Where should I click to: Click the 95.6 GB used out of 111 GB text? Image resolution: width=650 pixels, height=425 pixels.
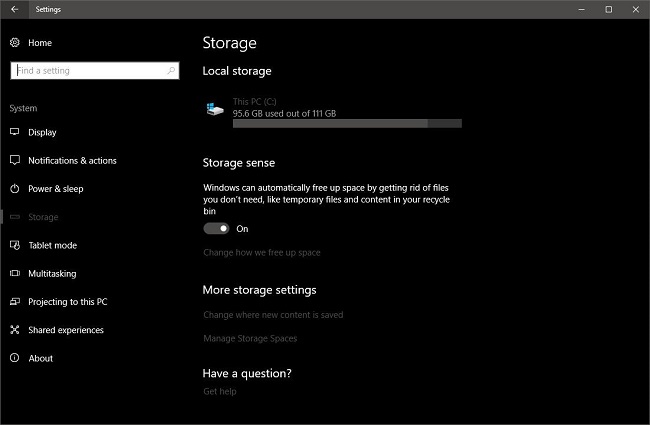tap(284, 113)
